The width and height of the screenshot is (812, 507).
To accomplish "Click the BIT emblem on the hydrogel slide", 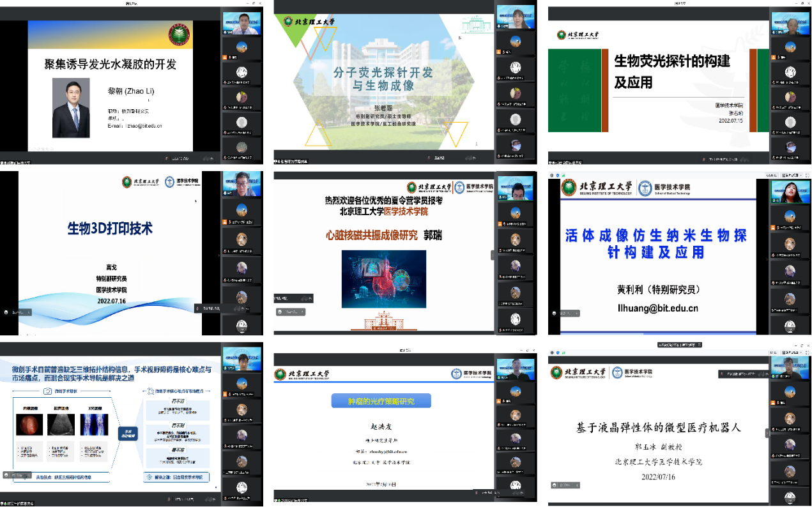I will pos(179,34).
